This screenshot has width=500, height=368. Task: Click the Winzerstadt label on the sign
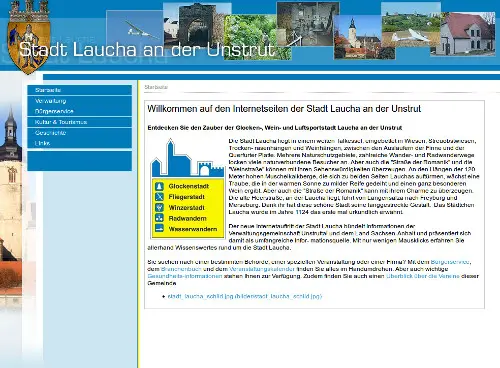click(186, 207)
